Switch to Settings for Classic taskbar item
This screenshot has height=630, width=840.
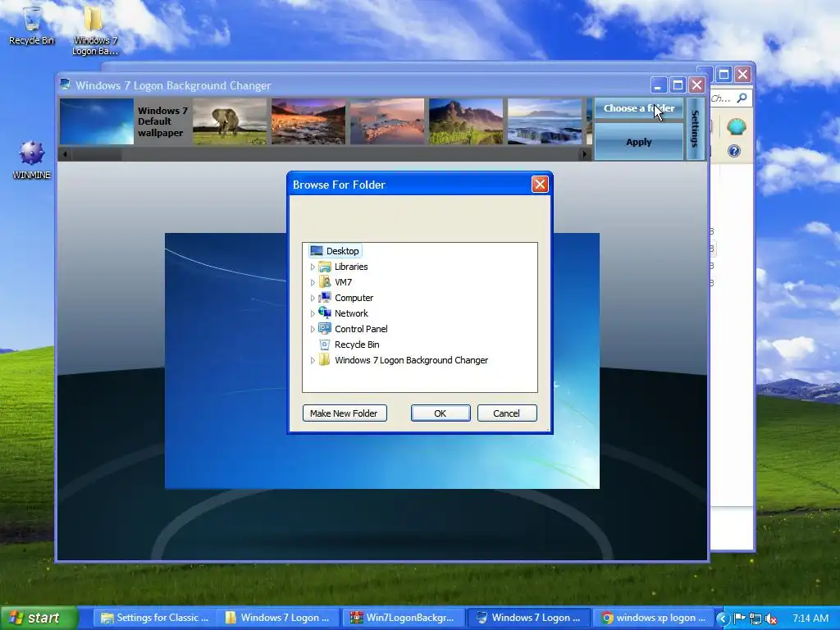pyautogui.click(x=155, y=618)
